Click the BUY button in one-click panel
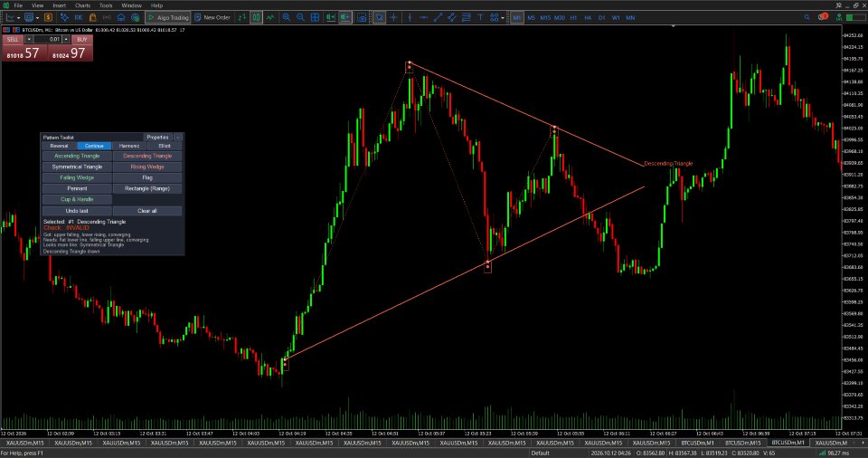The image size is (868, 458). (x=82, y=39)
